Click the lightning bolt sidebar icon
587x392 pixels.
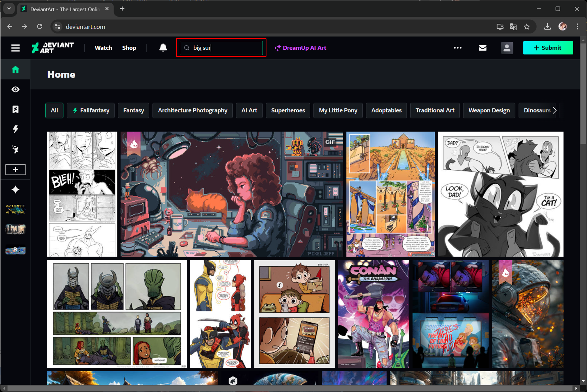pyautogui.click(x=16, y=129)
